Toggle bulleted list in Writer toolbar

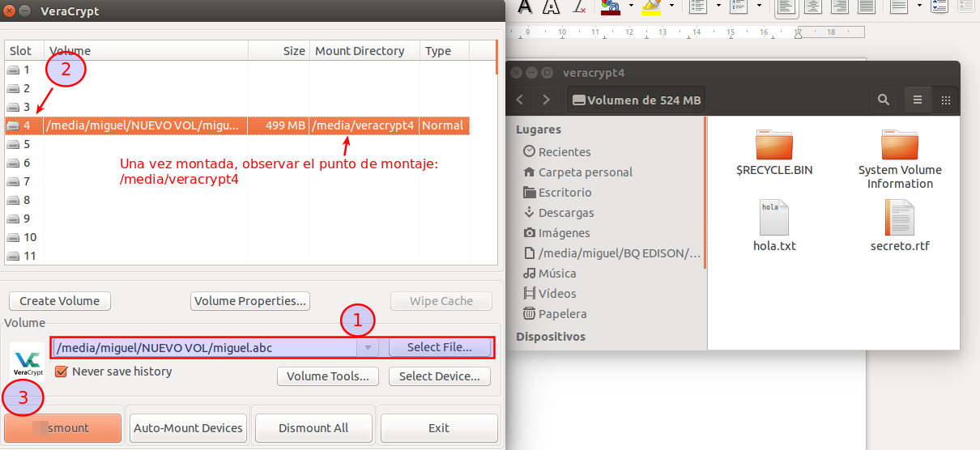[699, 6]
